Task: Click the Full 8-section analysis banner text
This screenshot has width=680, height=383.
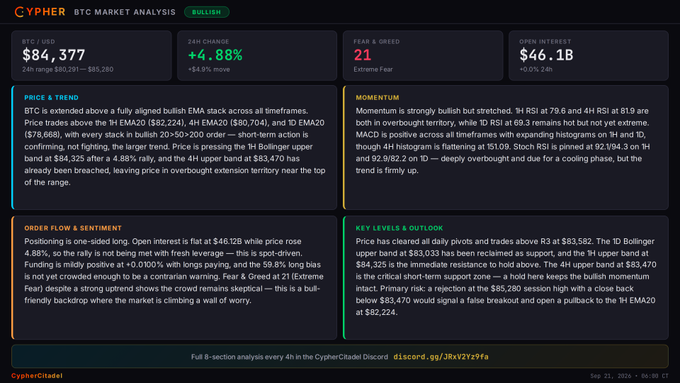Action: pyautogui.click(x=289, y=357)
